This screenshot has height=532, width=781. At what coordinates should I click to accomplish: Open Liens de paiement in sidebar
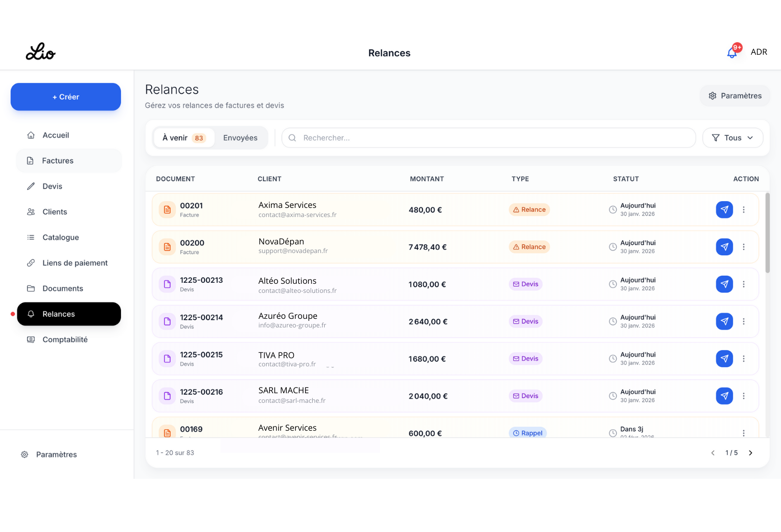click(75, 263)
